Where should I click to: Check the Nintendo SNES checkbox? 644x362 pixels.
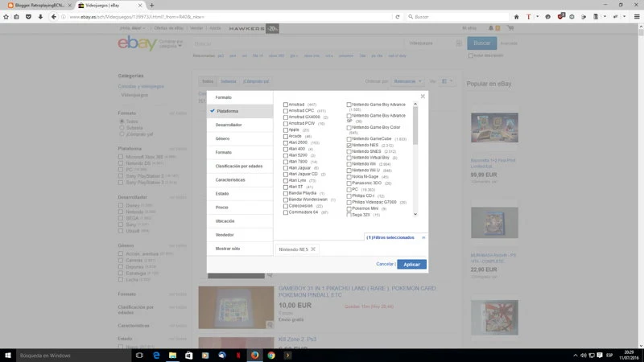tap(349, 151)
